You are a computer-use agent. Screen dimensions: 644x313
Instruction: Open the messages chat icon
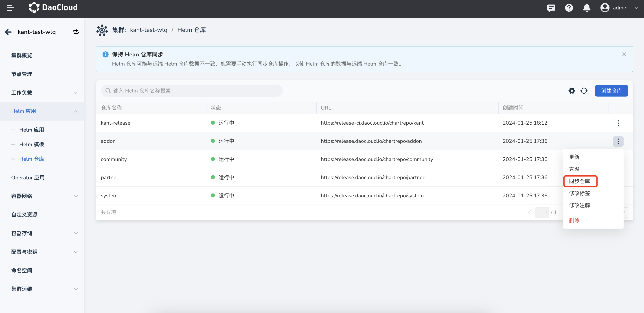(551, 8)
